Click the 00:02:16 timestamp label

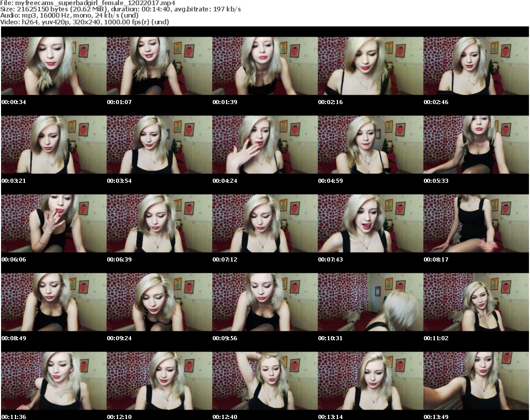point(330,102)
